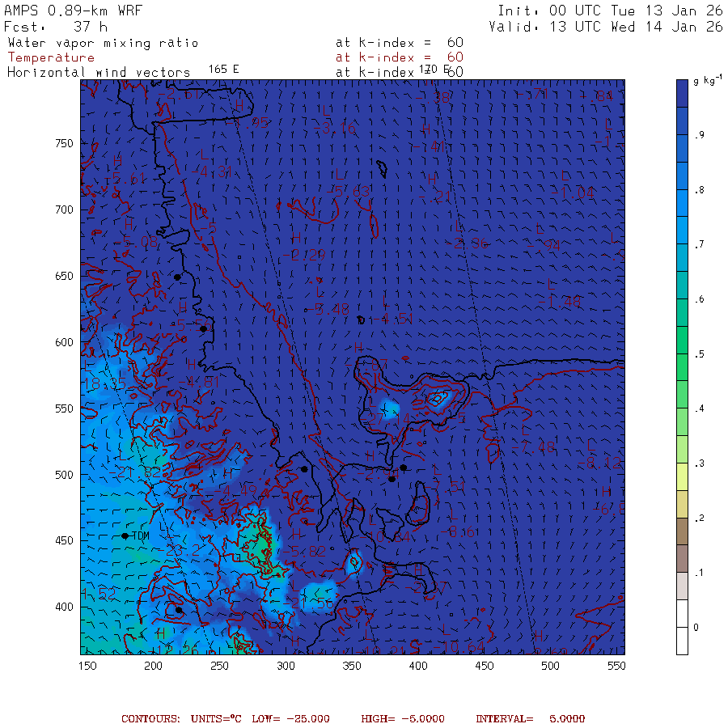
Task: Click the -21.82 temperature low label
Action: 134,472
